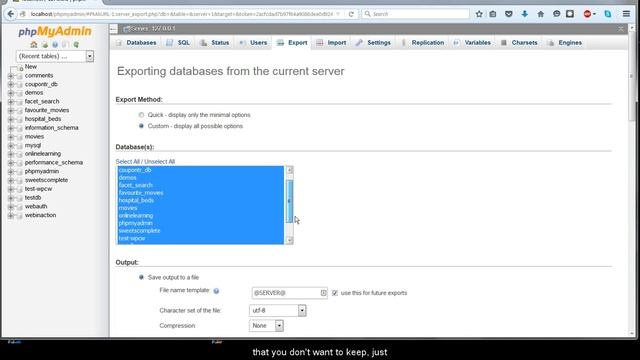The width and height of the screenshot is (640, 360).
Task: Expand the movies database tree node
Action: (x=11, y=137)
